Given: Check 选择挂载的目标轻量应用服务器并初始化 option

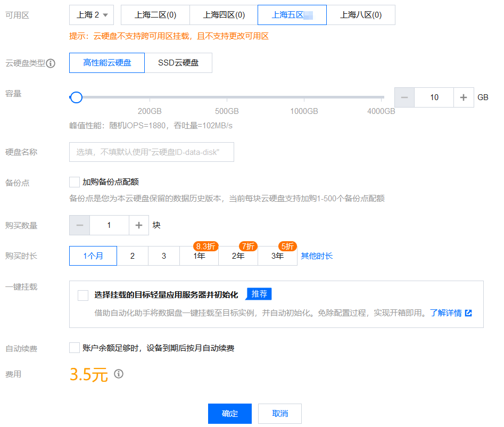Looking at the screenshot, I should [83, 295].
